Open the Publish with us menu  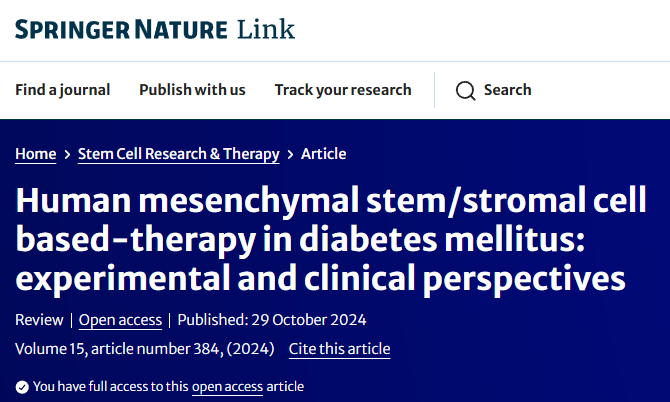(192, 90)
